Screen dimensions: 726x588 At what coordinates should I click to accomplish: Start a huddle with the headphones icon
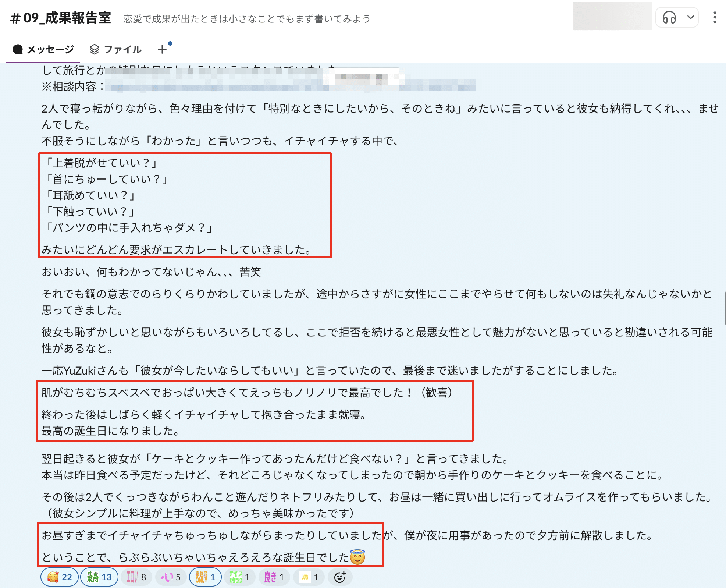(x=669, y=17)
